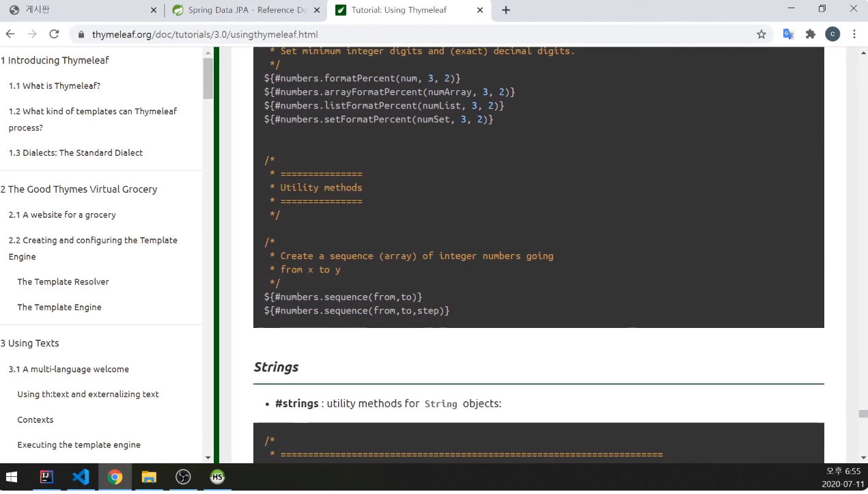Screen dimensions: 868x494
Task: Click the sidebar scrollbar thumb
Action: (208, 79)
